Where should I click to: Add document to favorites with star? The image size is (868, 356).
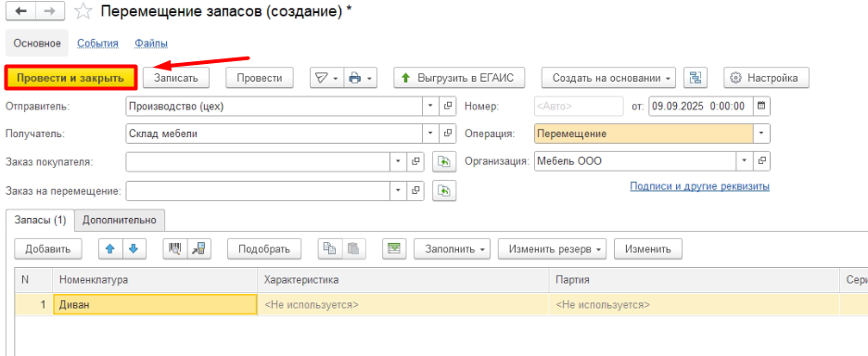pyautogui.click(x=83, y=11)
